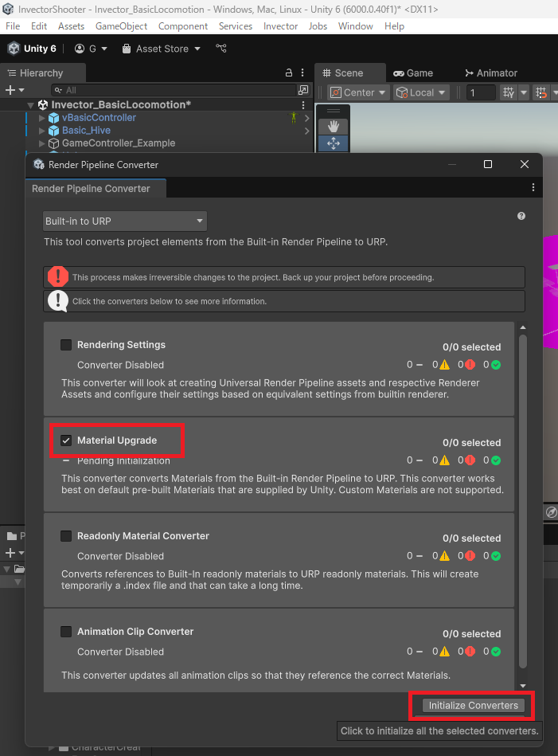
Task: Switch to the Game tab
Action: point(413,72)
